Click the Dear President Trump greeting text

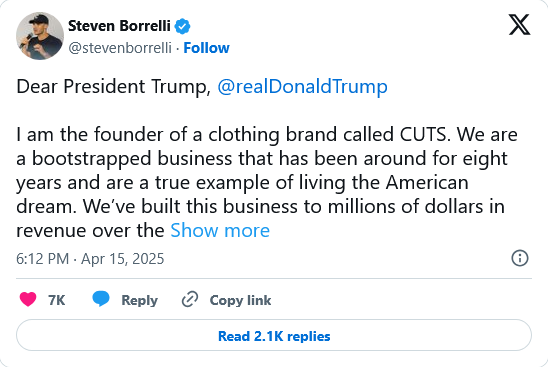pos(114,86)
